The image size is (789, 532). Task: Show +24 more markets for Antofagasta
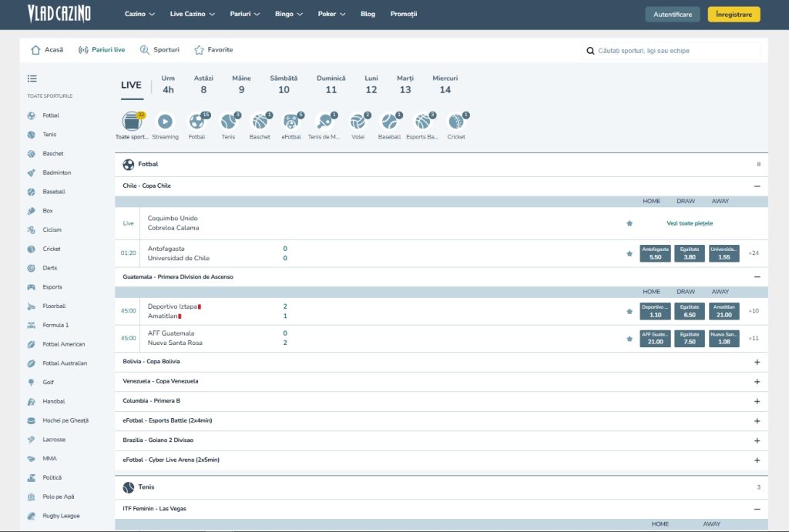click(754, 253)
